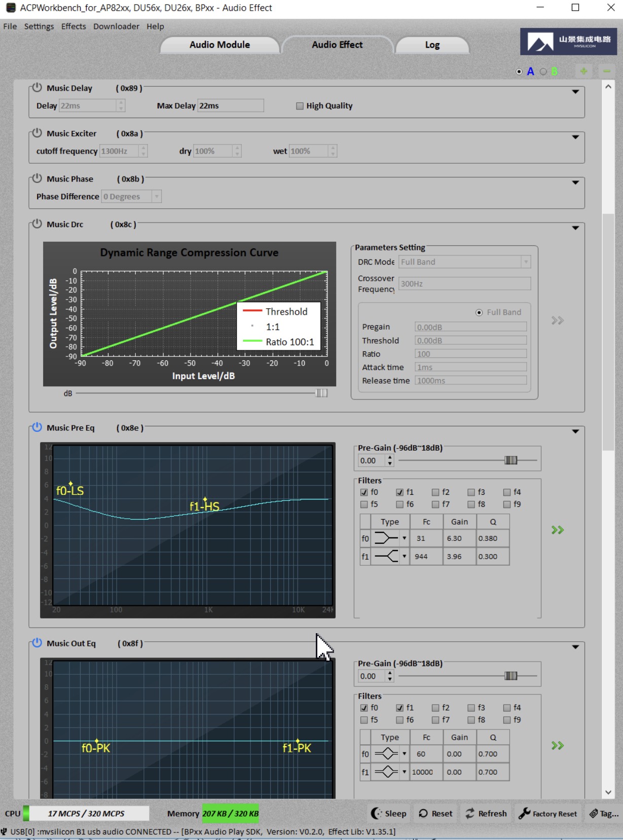623x840 pixels.
Task: Click Music Out Eq Pre-Gain slider handle
Action: coord(511,675)
